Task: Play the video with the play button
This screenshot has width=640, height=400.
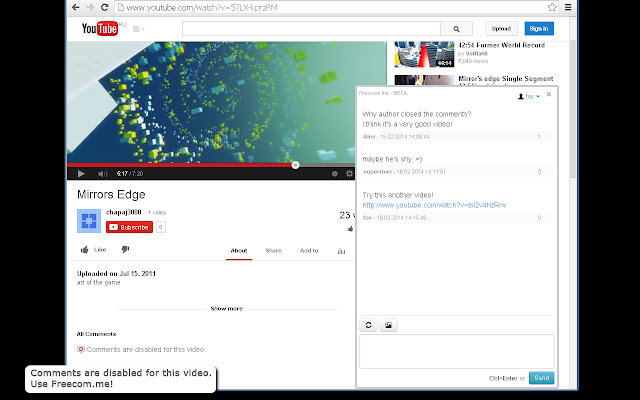Action: pyautogui.click(x=81, y=174)
